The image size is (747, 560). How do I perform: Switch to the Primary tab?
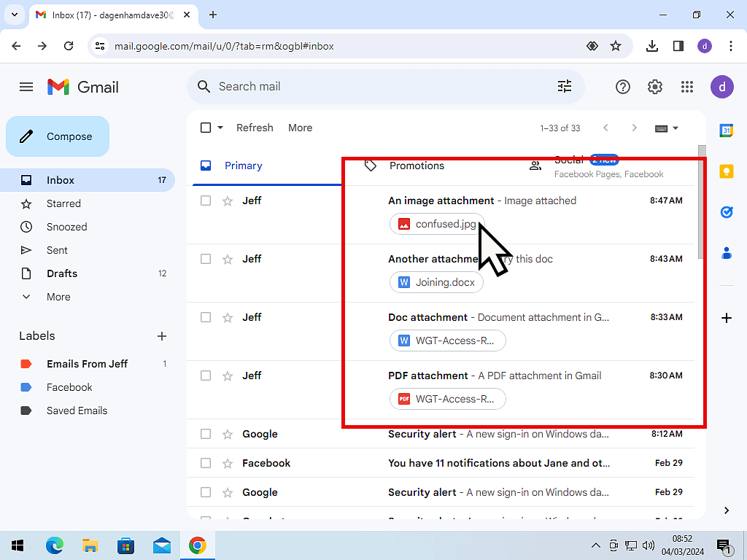[x=243, y=166]
